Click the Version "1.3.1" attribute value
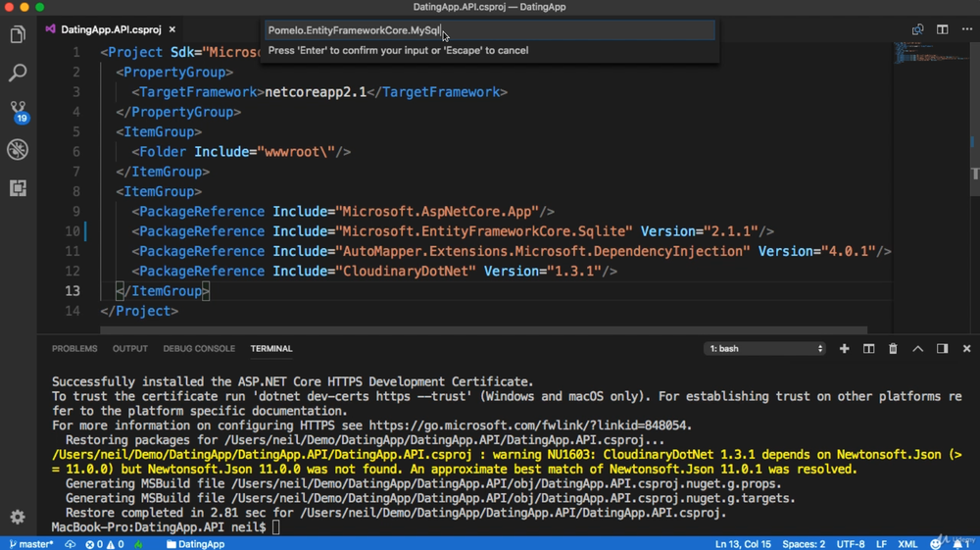980x550 pixels. 574,272
